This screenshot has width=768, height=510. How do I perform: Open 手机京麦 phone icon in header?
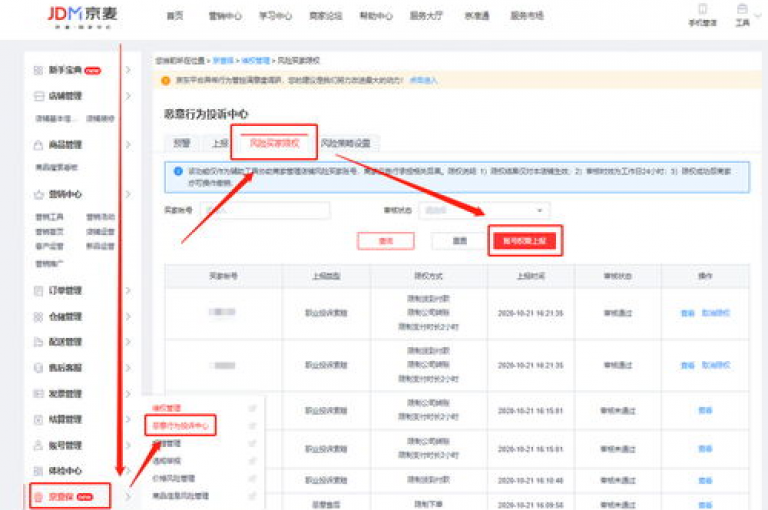pyautogui.click(x=702, y=9)
